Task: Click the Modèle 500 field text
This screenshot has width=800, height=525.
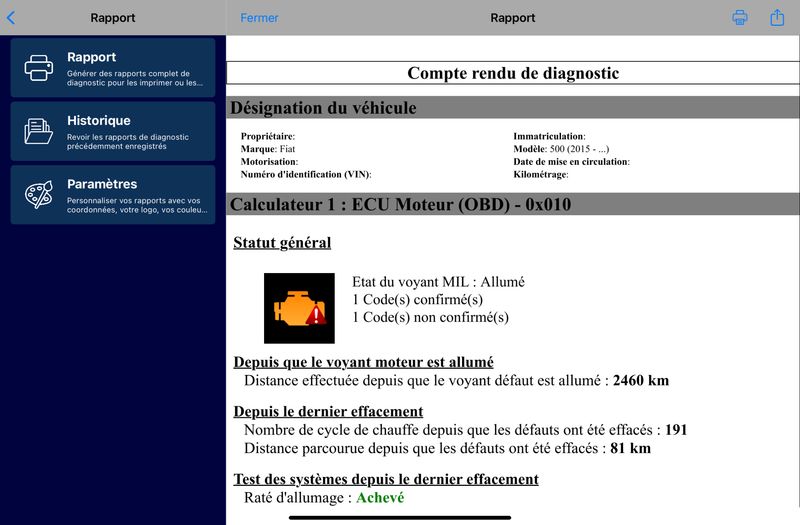Action: click(561, 149)
